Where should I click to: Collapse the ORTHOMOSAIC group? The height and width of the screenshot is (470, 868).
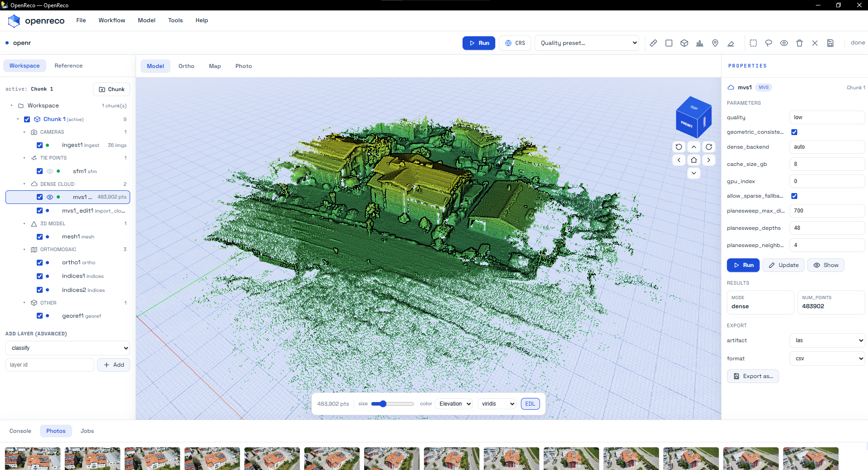tap(24, 249)
